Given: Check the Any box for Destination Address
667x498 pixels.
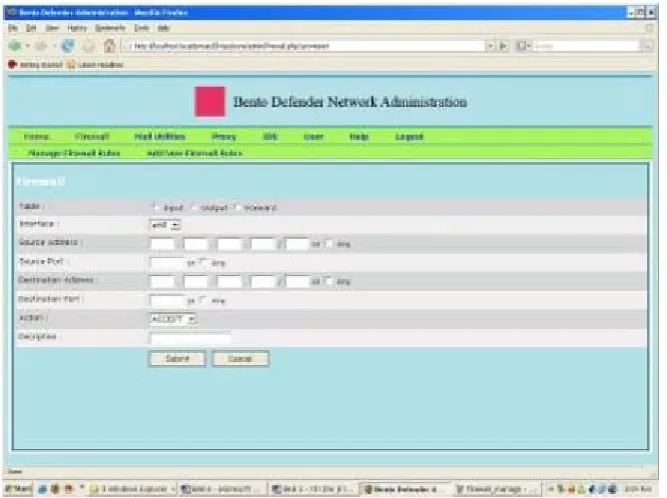Looking at the screenshot, I should click(328, 281).
